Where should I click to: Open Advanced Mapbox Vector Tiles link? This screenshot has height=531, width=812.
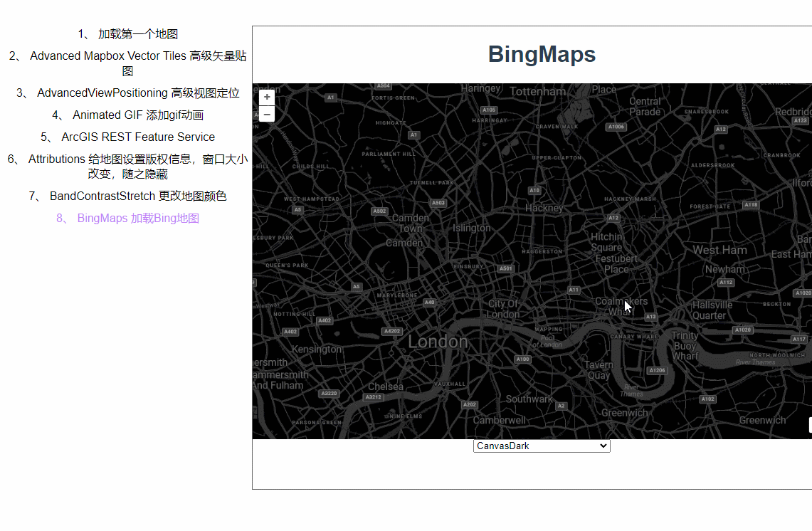pos(128,63)
